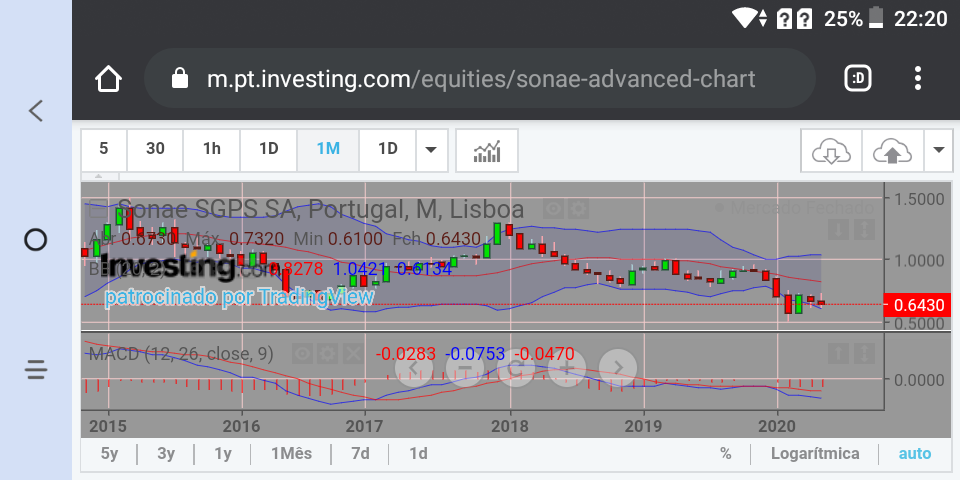Screen dimensions: 960x480
Task: Set range to 1d
Action: [x=418, y=454]
